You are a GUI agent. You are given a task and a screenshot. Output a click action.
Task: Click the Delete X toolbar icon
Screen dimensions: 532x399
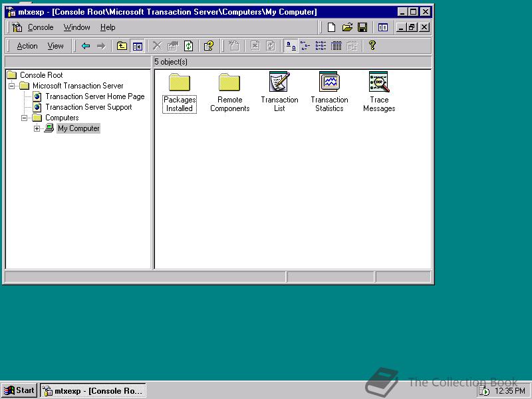157,46
